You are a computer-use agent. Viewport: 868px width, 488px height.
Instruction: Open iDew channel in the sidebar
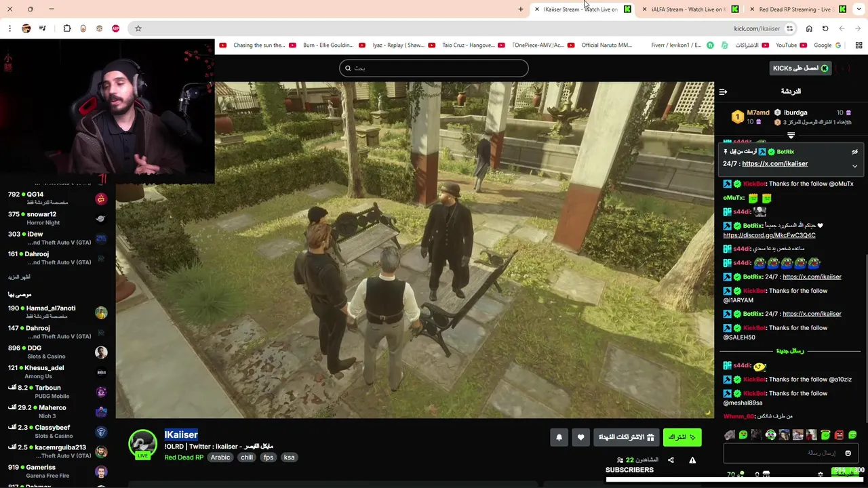[x=58, y=238]
